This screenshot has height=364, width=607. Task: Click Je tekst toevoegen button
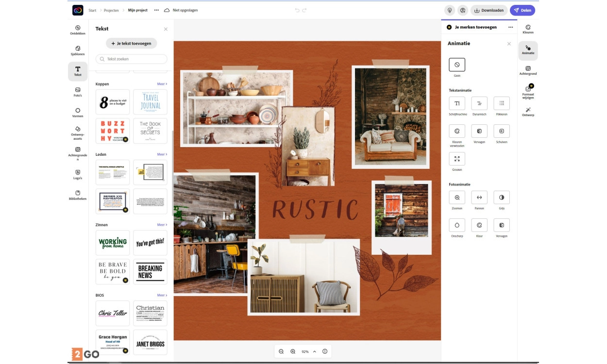tap(131, 43)
